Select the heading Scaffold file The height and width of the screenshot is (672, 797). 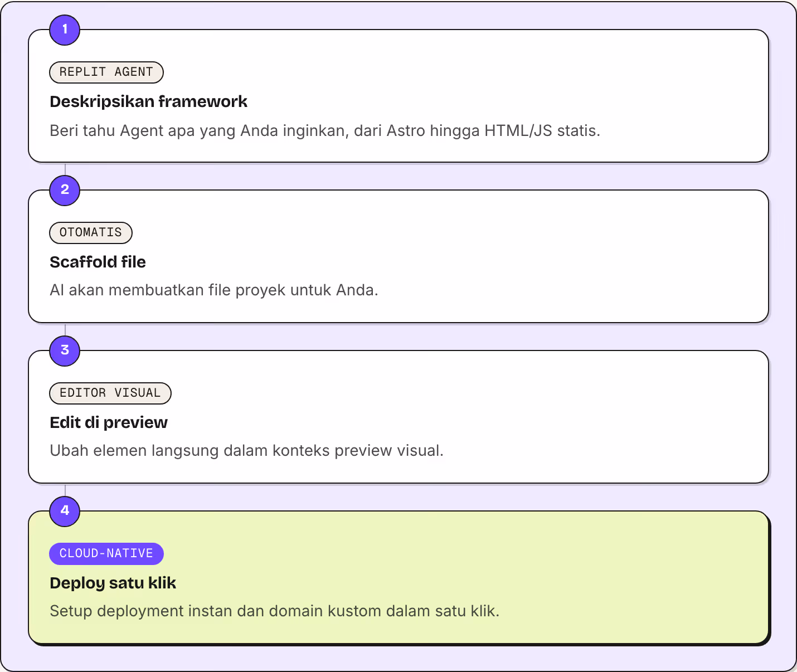click(x=98, y=262)
